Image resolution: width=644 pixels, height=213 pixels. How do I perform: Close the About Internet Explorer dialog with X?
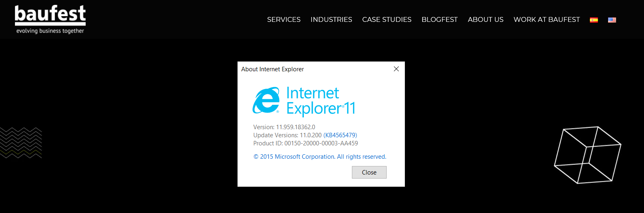396,69
